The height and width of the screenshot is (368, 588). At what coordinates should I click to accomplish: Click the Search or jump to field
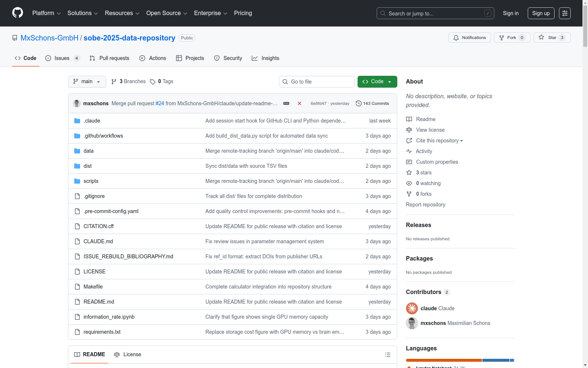tap(435, 13)
